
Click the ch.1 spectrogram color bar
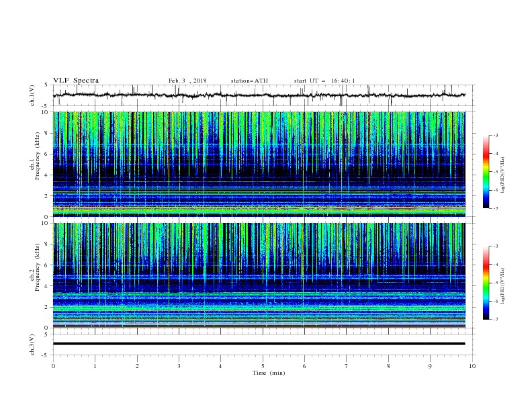486,172
